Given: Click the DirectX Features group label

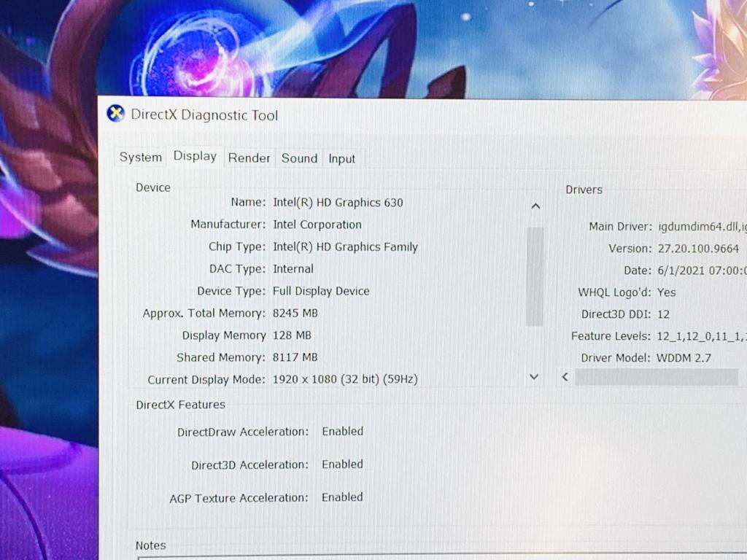Looking at the screenshot, I should [181, 405].
